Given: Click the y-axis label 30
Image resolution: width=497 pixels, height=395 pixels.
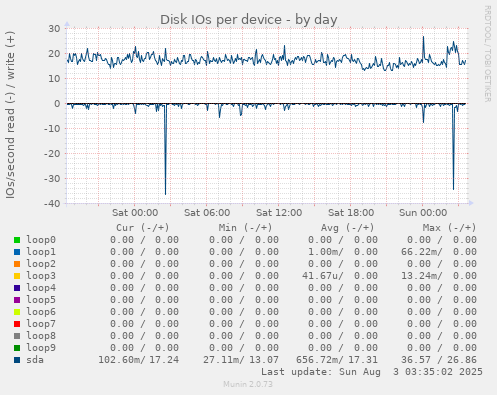Looking at the screenshot, I should [x=54, y=29].
